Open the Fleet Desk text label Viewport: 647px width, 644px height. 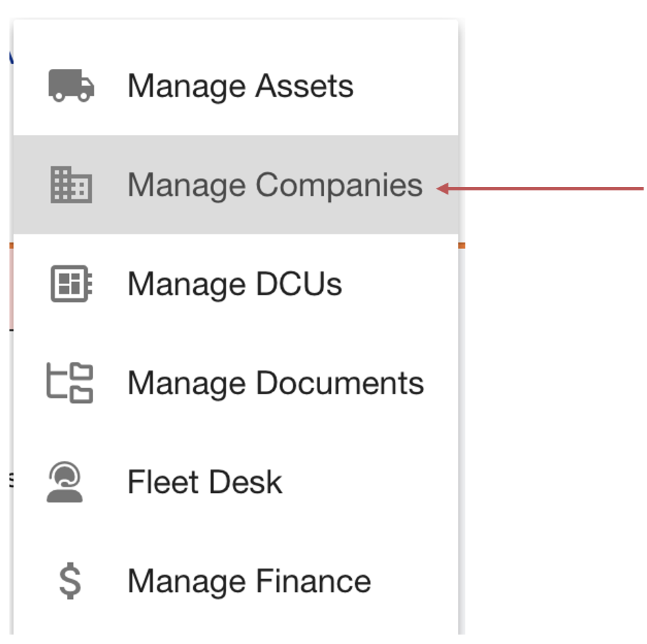205,483
